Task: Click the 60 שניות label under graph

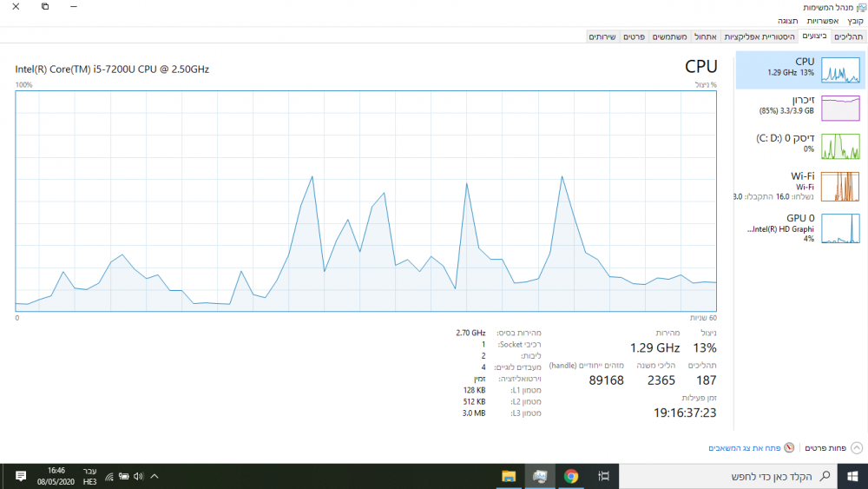Action: click(703, 318)
